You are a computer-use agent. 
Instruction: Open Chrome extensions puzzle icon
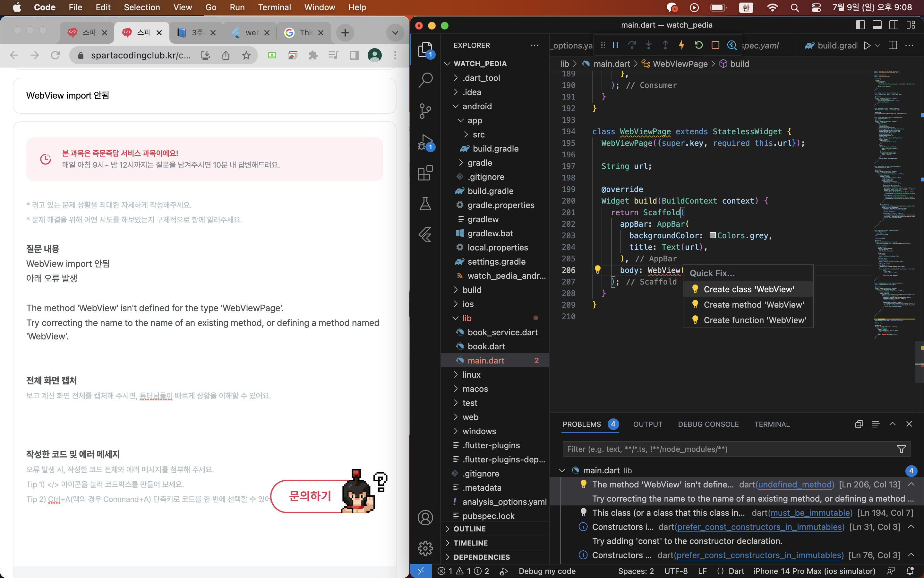313,56
